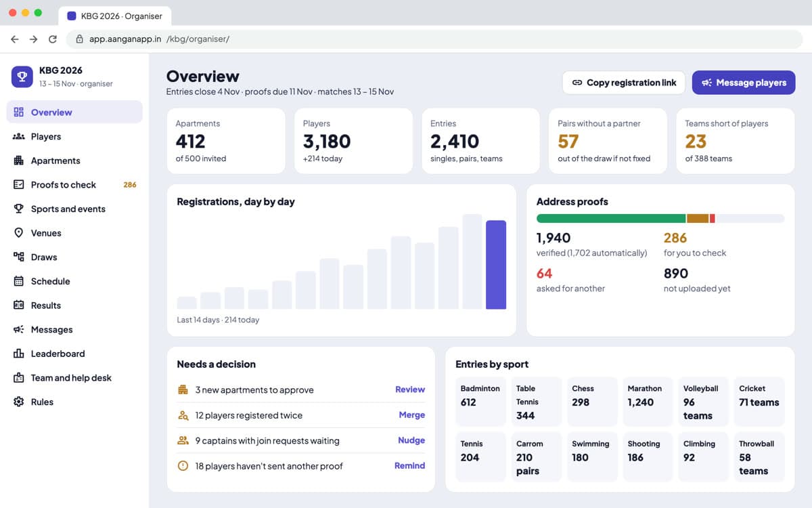Remind players who haven't sent another proof
This screenshot has width=812, height=508.
tap(410, 466)
